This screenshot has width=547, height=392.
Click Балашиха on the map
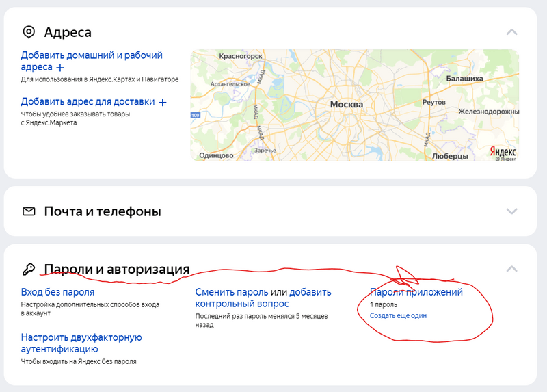point(464,79)
